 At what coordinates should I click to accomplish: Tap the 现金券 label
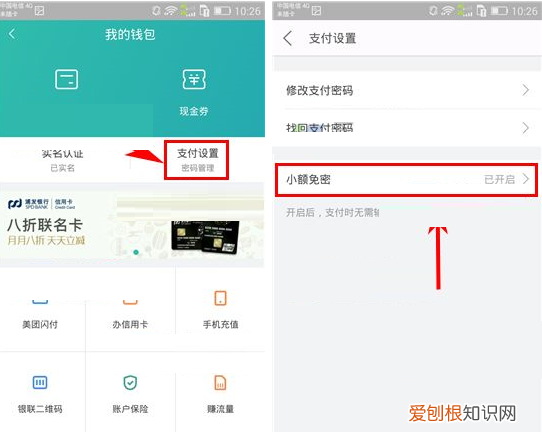(x=194, y=111)
